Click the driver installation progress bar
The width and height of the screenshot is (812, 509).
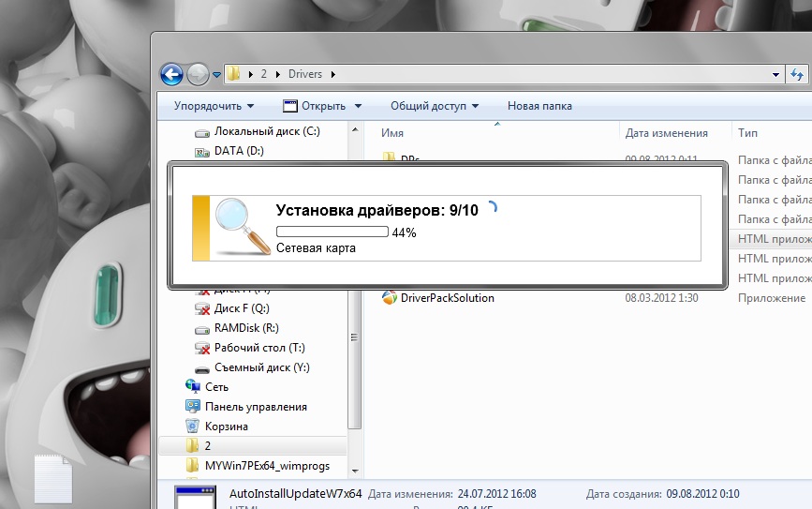click(x=332, y=232)
